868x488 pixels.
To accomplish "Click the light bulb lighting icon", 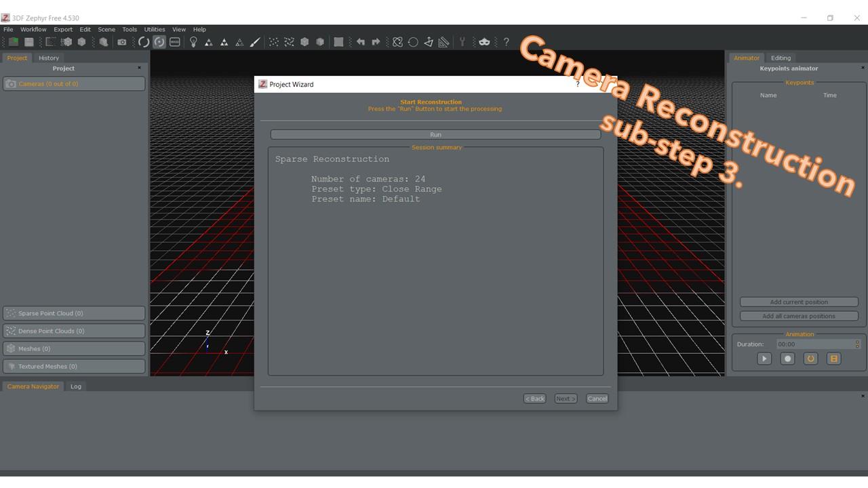I will (193, 42).
